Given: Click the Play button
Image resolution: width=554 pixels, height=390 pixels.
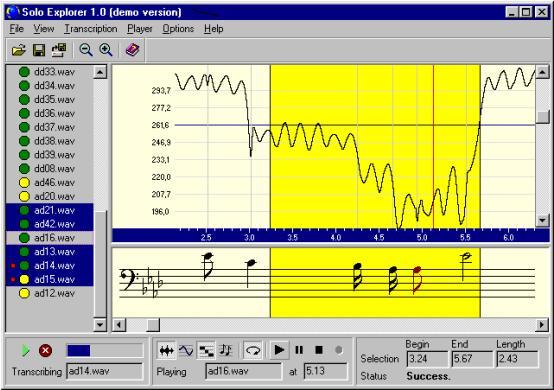Looking at the screenshot, I should 279,350.
